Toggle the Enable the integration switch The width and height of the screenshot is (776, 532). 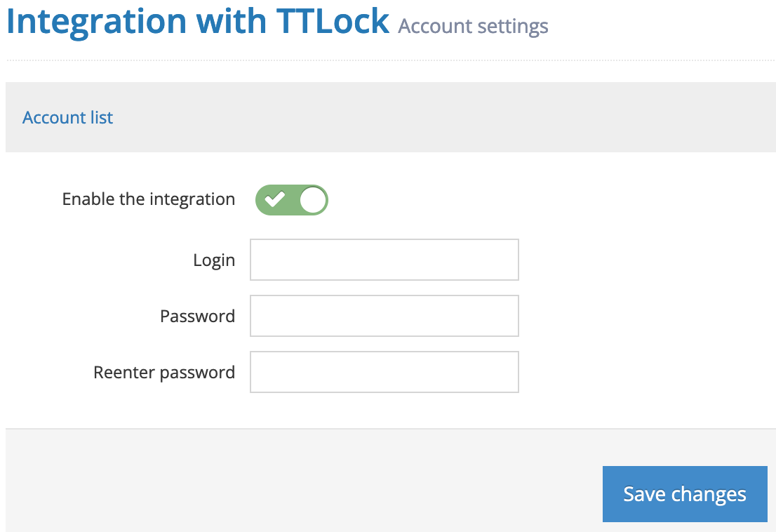pos(291,200)
